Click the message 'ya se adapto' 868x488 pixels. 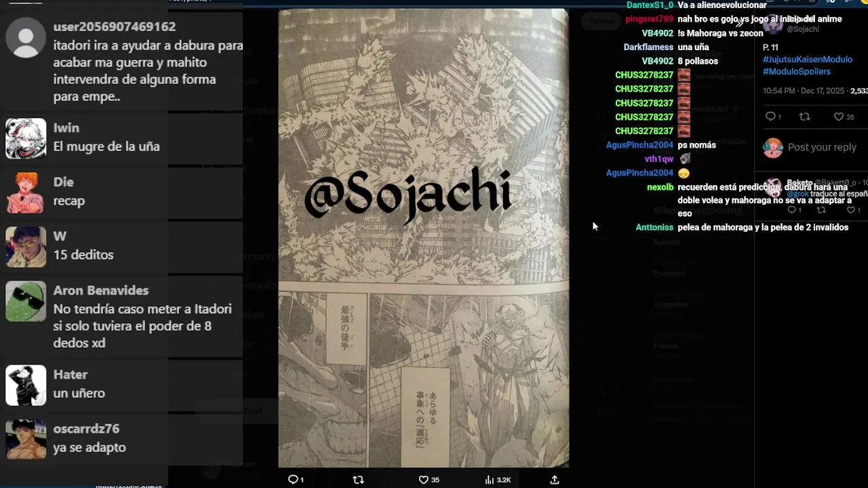90,447
